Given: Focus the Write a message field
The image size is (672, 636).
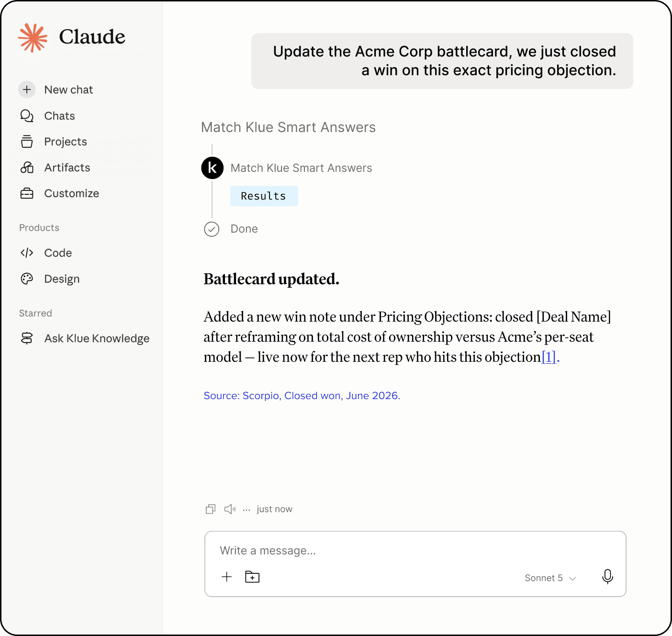Looking at the screenshot, I should 415,550.
